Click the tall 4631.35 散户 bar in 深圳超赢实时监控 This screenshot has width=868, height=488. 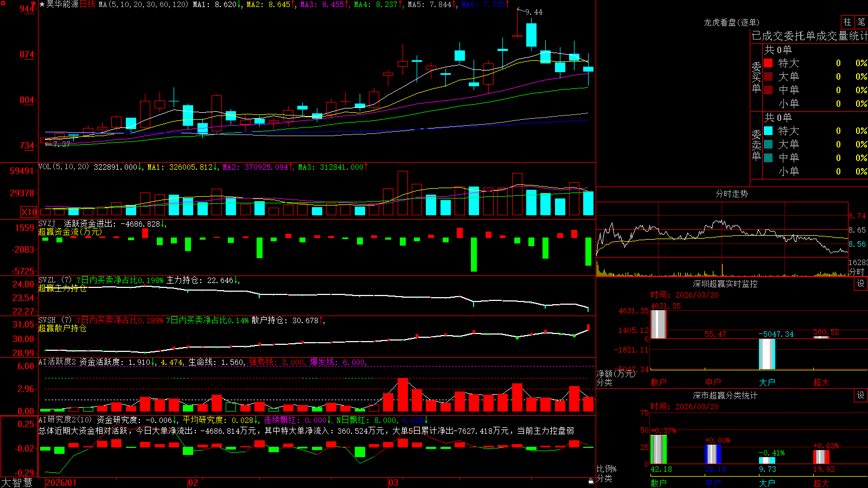[x=659, y=324]
